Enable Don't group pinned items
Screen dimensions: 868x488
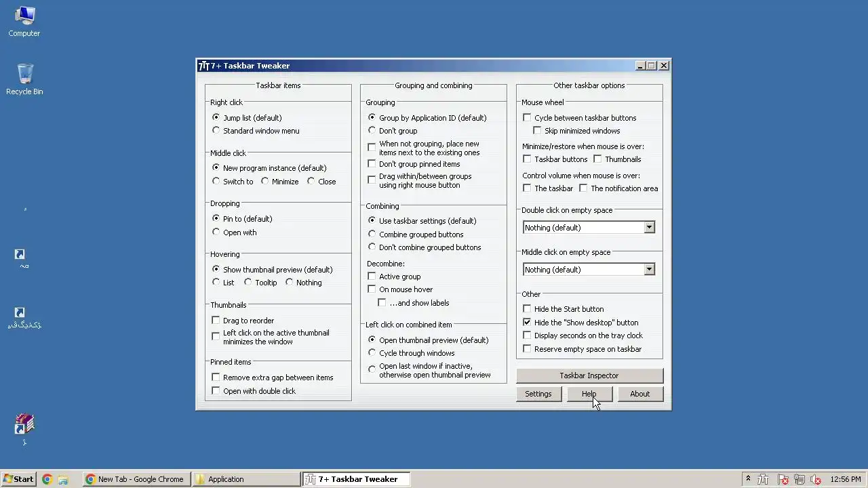372,163
